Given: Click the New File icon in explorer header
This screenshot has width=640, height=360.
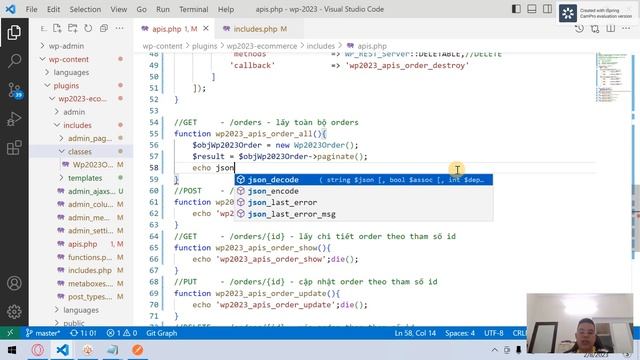Looking at the screenshot, I should pyautogui.click(x=57, y=28).
